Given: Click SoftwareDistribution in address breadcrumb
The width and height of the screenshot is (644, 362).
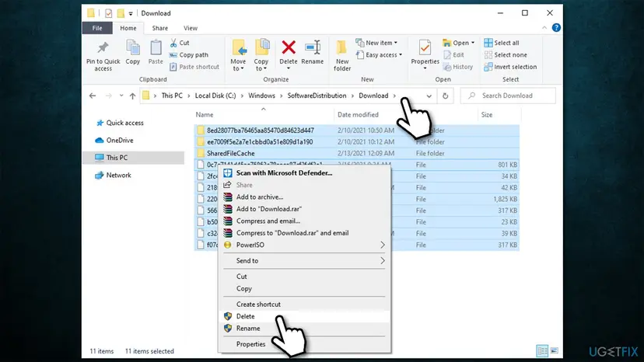Looking at the screenshot, I should tap(317, 96).
